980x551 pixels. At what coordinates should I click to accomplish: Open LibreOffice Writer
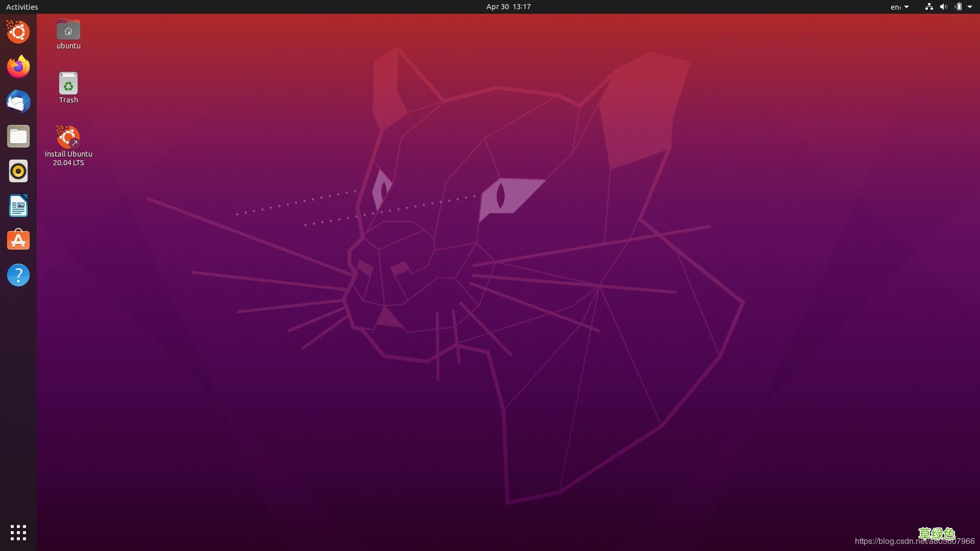pos(18,206)
